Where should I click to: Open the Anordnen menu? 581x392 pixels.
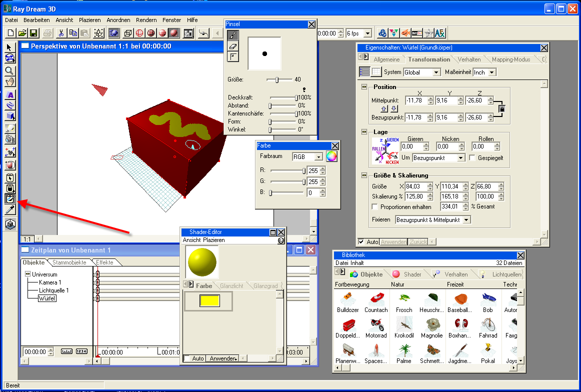click(x=118, y=20)
